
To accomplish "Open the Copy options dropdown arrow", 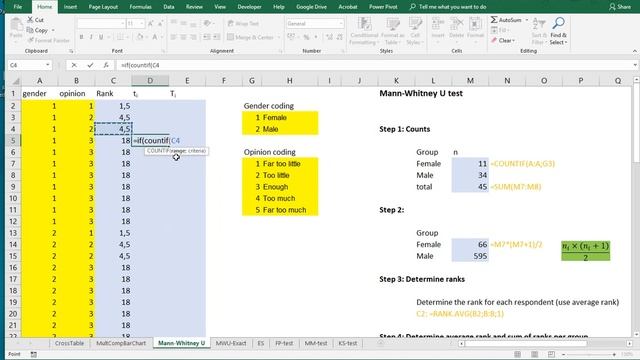I will tap(53, 30).
